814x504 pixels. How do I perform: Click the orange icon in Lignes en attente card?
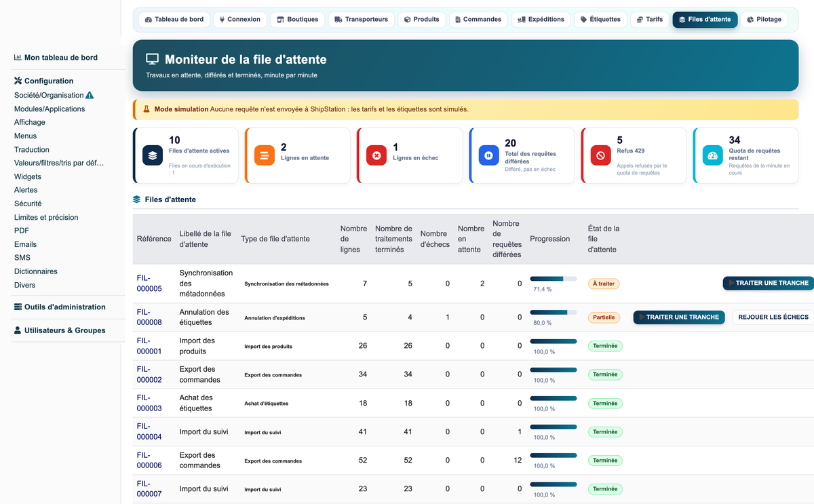point(265,155)
